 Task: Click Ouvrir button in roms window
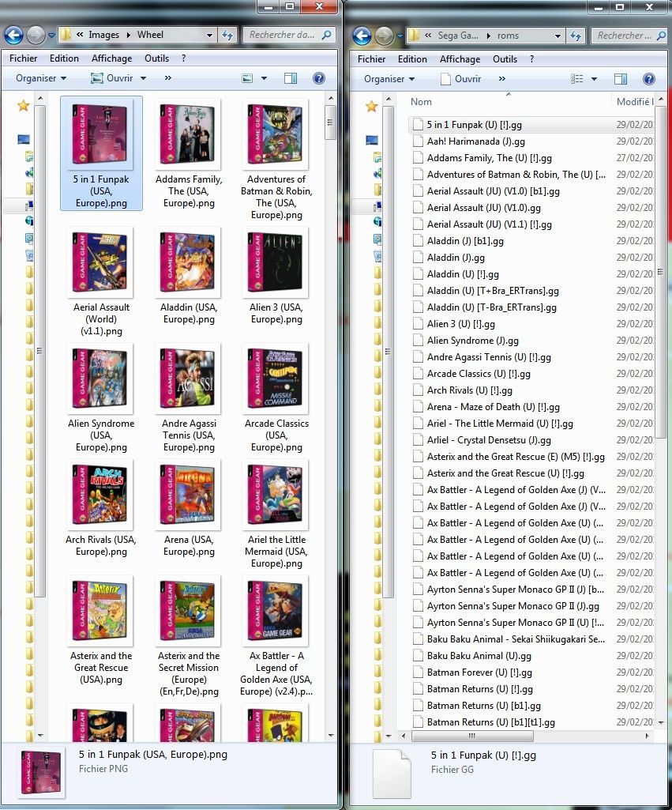click(x=460, y=78)
